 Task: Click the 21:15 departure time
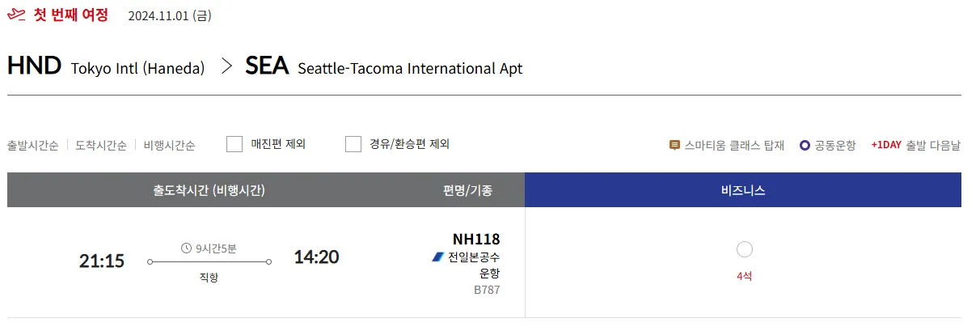102,261
